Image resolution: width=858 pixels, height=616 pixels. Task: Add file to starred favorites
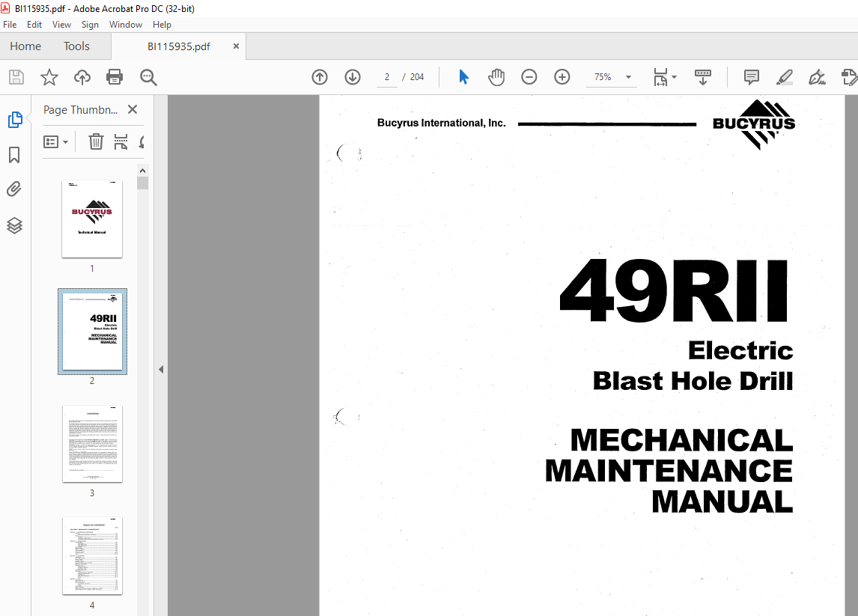coord(49,77)
